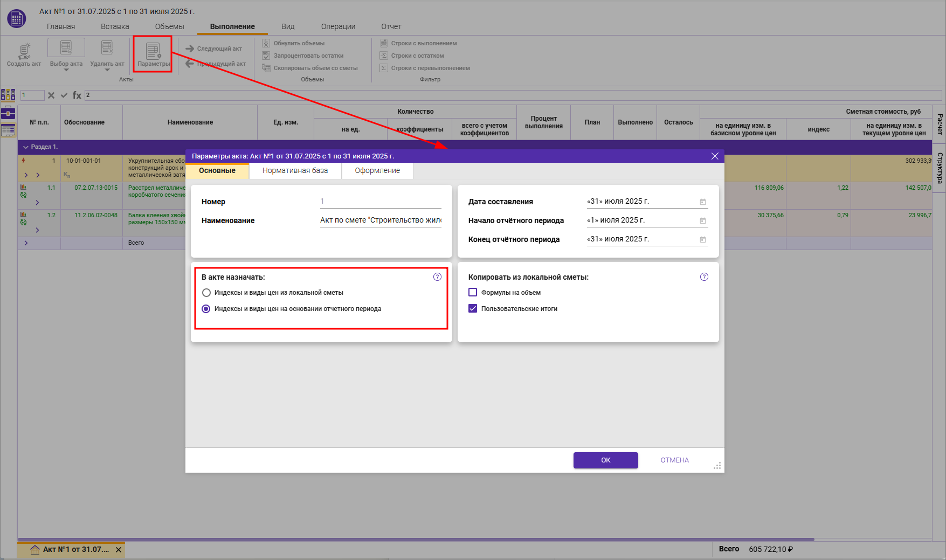Expand the Всего row chevron
The image size is (946, 560).
click(26, 243)
